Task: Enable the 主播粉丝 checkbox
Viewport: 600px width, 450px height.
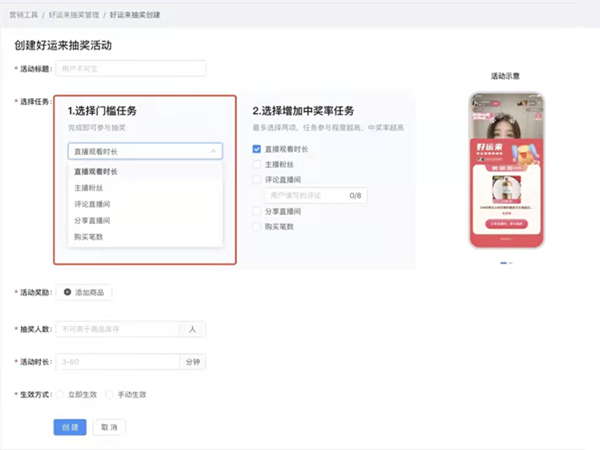Action: click(257, 164)
